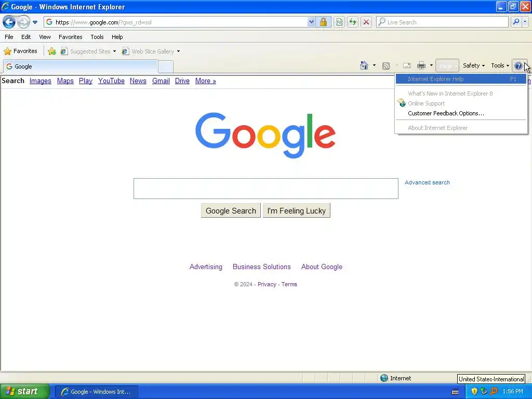The image size is (532, 399).
Task: Expand the Home button dropdown arrow
Action: pos(374,65)
